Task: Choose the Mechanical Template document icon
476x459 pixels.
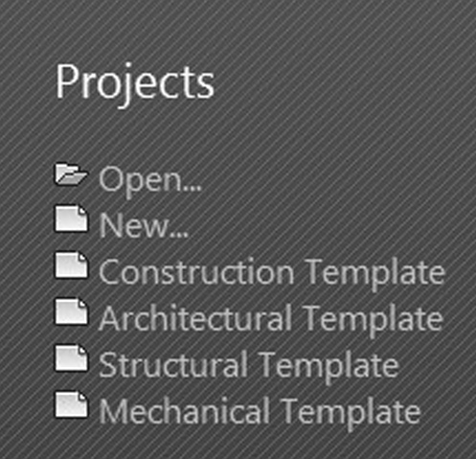Action: (71, 404)
